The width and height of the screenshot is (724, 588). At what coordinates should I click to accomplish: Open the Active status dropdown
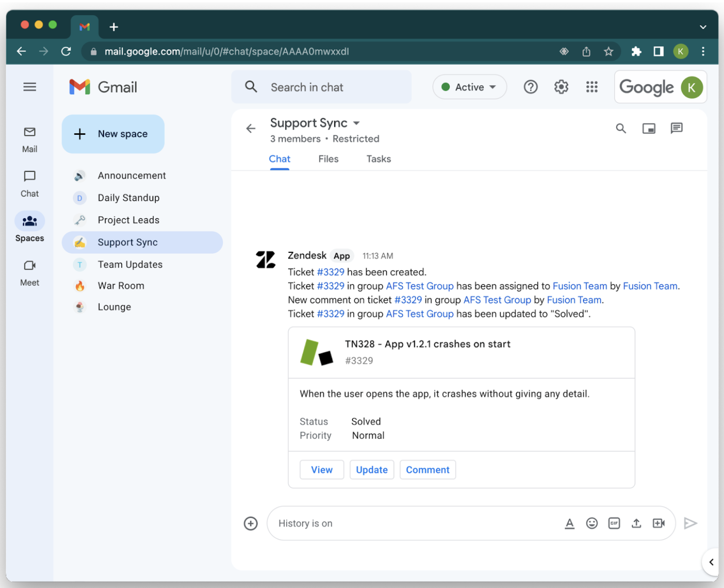(469, 87)
